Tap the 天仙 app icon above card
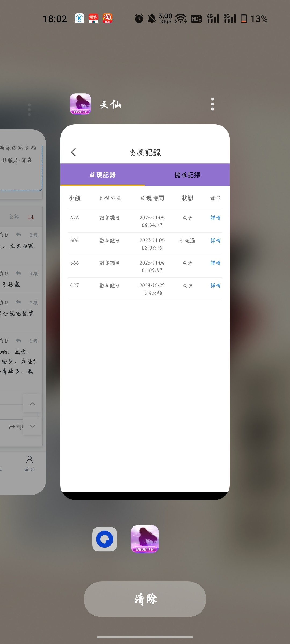Image resolution: width=290 pixels, height=644 pixels. pyautogui.click(x=81, y=104)
